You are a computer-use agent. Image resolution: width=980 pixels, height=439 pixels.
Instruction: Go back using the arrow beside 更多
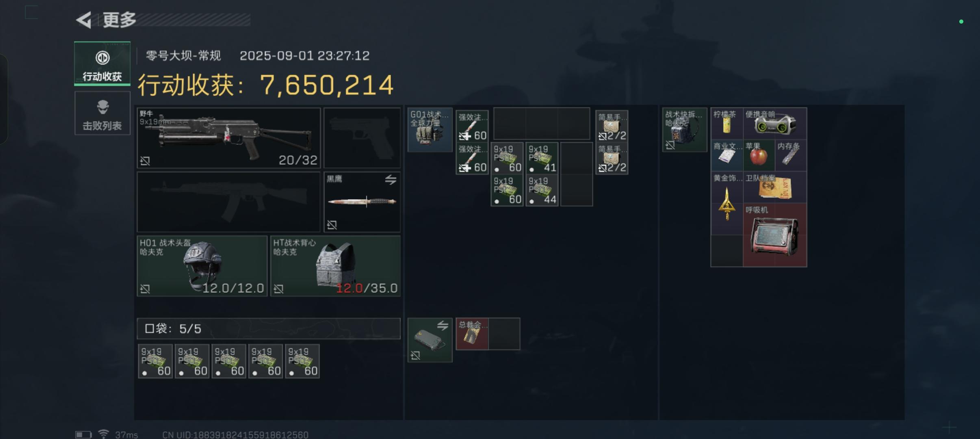coord(84,20)
